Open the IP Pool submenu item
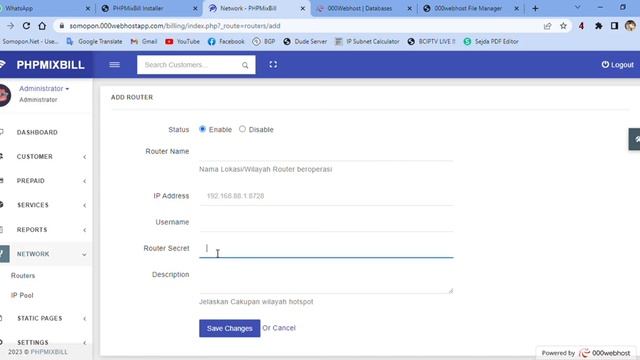The image size is (640, 360). click(22, 295)
